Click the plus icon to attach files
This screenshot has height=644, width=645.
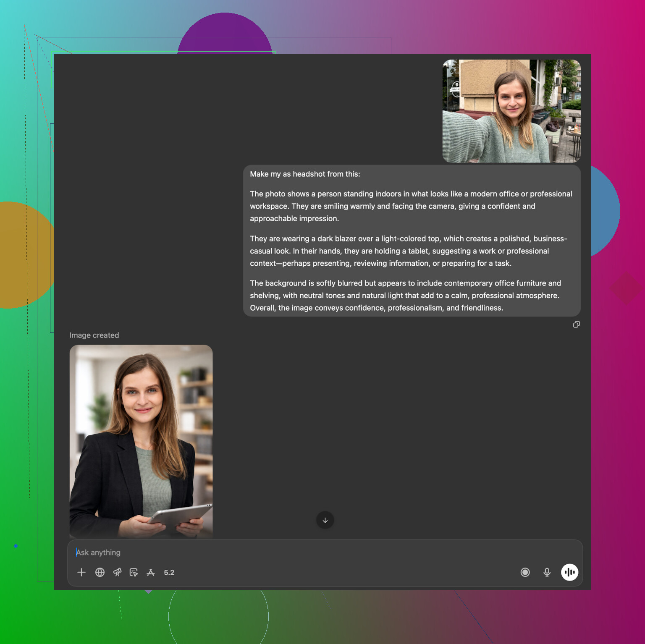click(x=81, y=572)
